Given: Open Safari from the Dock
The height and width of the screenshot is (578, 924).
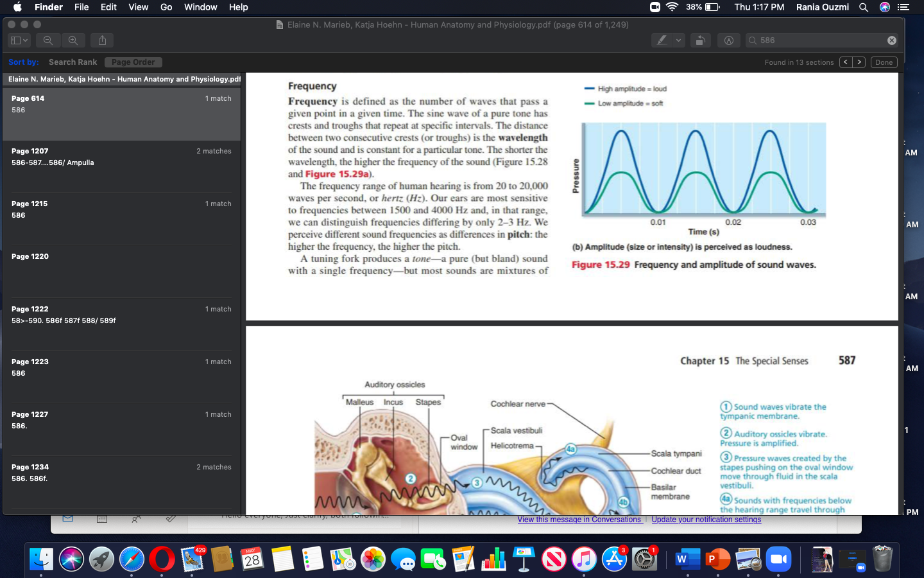Looking at the screenshot, I should (x=132, y=559).
